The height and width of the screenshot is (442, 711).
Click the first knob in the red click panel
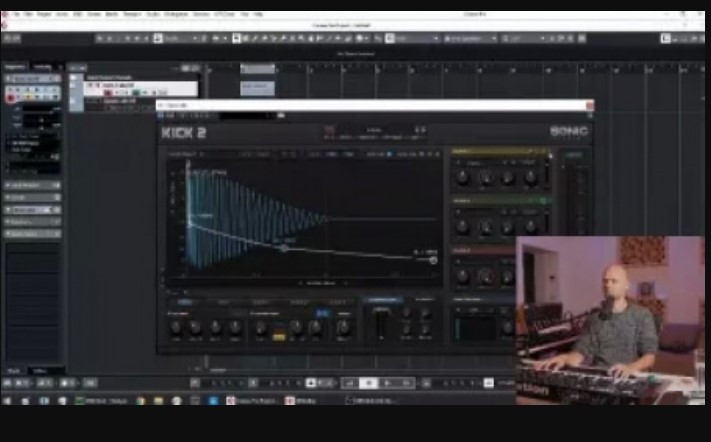tap(463, 275)
